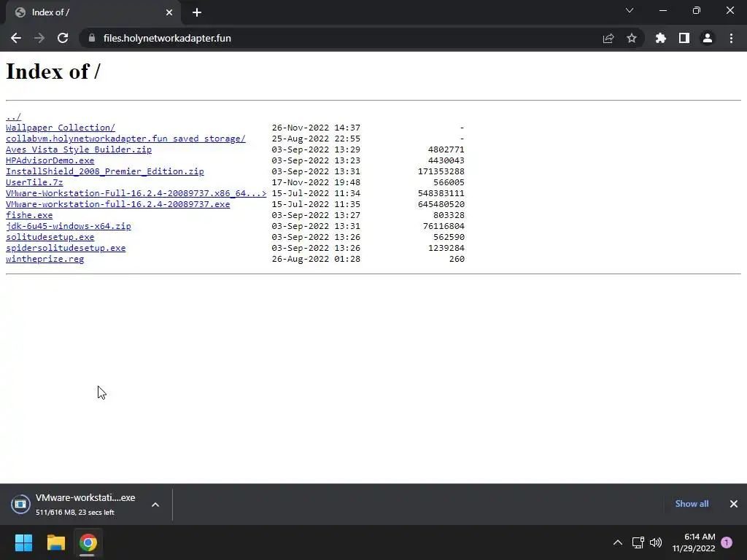Image resolution: width=747 pixels, height=560 pixels.
Task: Reload the current page
Action: coord(63,38)
